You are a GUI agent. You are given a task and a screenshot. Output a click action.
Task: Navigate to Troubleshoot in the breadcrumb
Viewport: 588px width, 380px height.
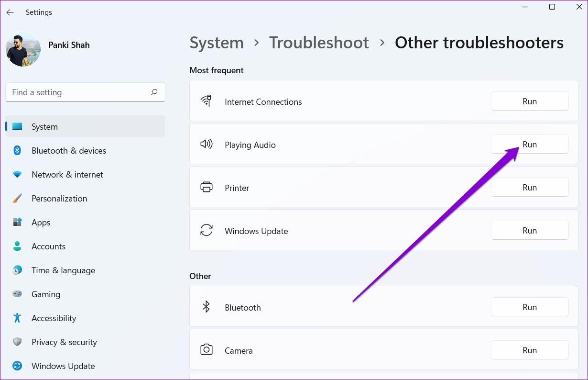coord(319,43)
